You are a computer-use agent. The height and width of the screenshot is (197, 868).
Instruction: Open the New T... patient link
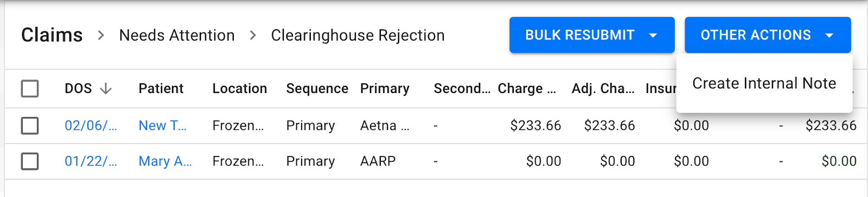163,126
